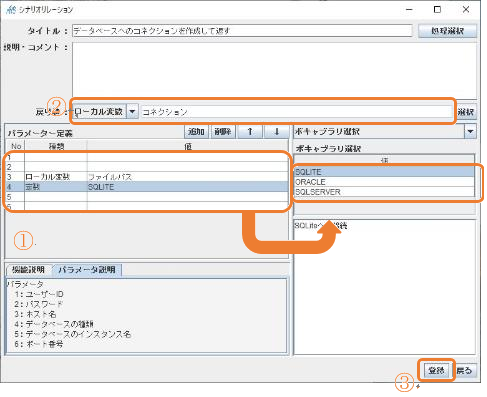This screenshot has height=397, width=487.
Task: Click the 戻る button
Action: (464, 370)
